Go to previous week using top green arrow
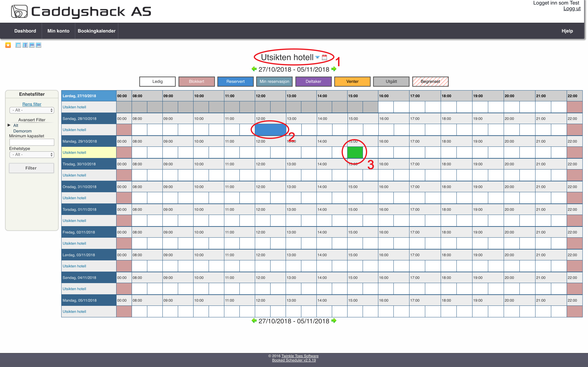Image resolution: width=588 pixels, height=367 pixels. [254, 69]
